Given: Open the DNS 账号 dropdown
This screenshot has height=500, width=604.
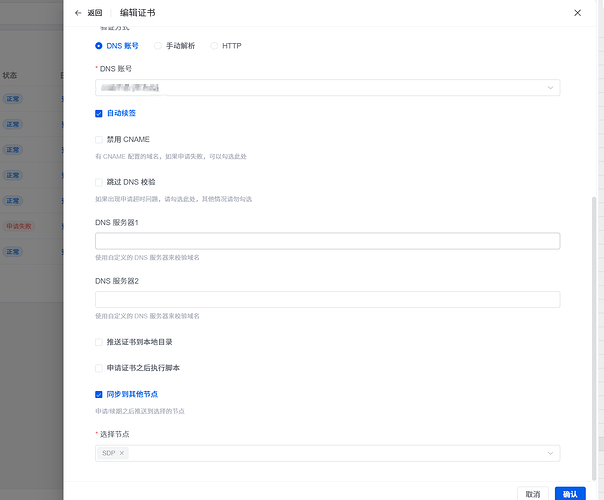Looking at the screenshot, I should (x=327, y=88).
